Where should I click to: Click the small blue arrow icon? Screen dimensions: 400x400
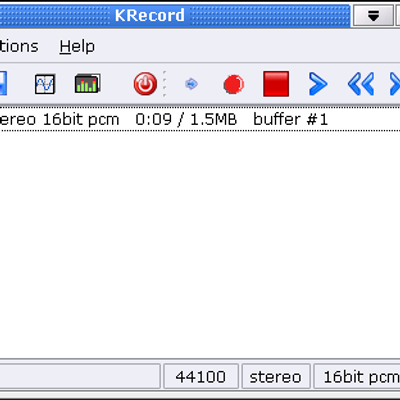click(191, 84)
